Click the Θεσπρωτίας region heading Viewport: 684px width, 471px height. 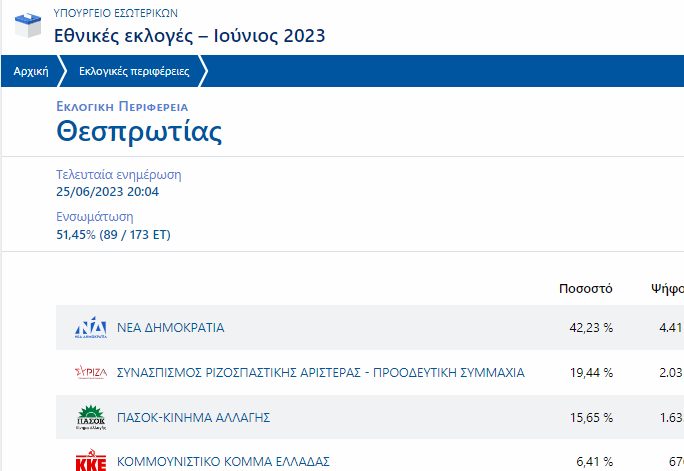(139, 131)
